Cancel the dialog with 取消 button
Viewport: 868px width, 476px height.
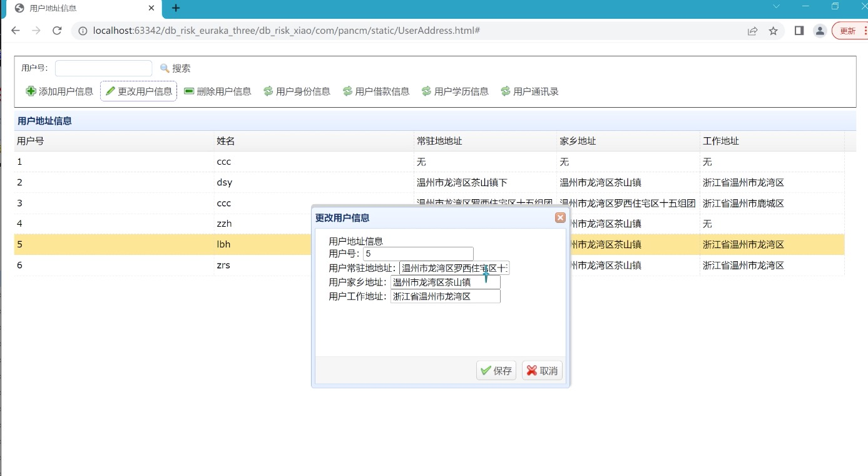tap(542, 370)
